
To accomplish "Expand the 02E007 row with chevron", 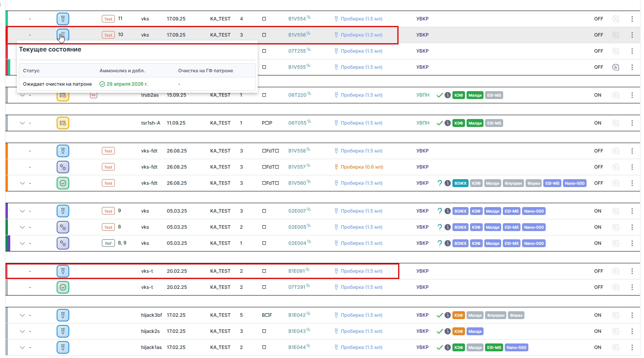I will tap(22, 211).
